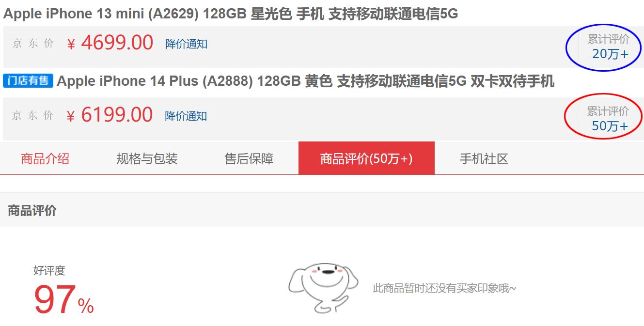
Task: Open the 累计评价 20万+ review count
Action: click(x=609, y=47)
